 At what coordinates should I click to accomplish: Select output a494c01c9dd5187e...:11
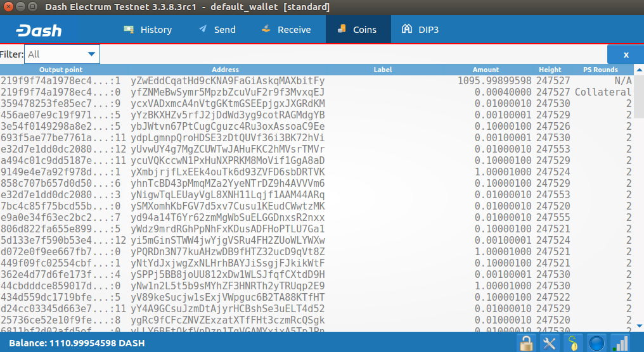[63, 160]
